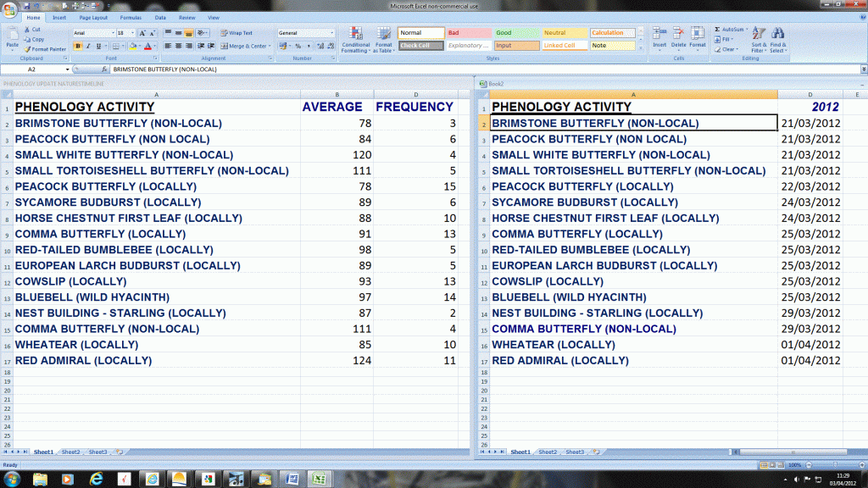Click the Format Painter icon
Viewport: 868px width, 488px height.
27,49
